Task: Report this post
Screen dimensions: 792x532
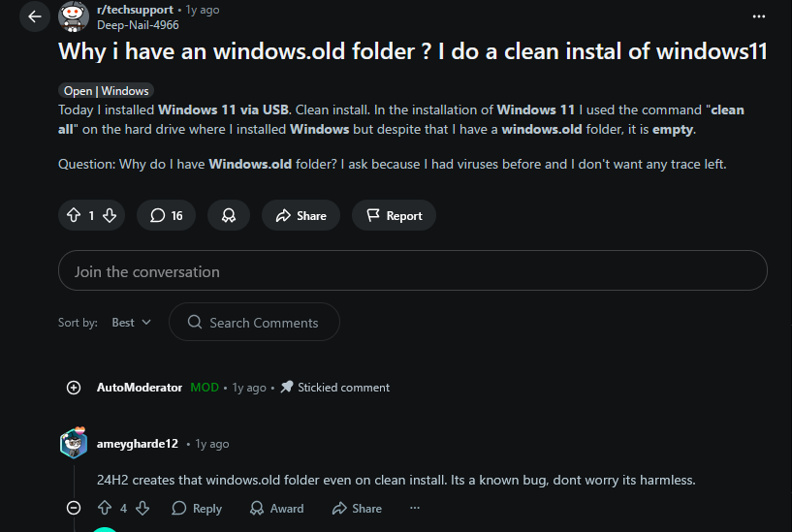Action: [x=394, y=215]
